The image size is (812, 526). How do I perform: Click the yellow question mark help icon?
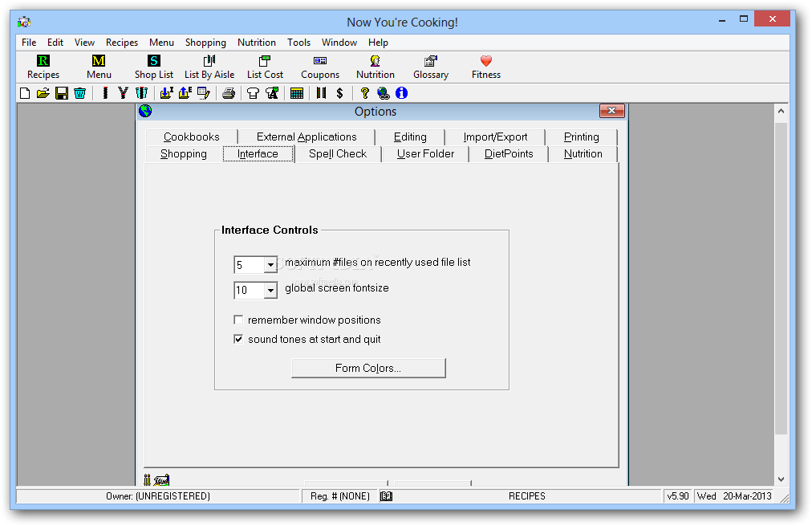click(364, 93)
